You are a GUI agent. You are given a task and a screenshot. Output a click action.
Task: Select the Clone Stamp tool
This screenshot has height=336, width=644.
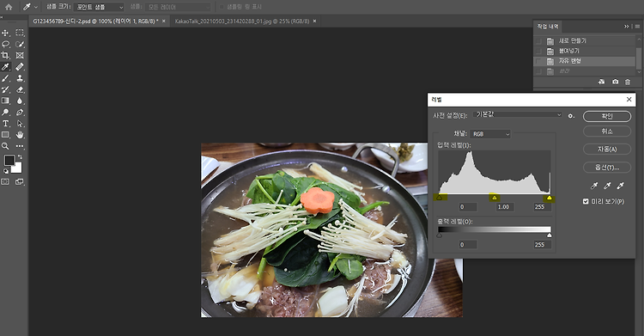[19, 78]
